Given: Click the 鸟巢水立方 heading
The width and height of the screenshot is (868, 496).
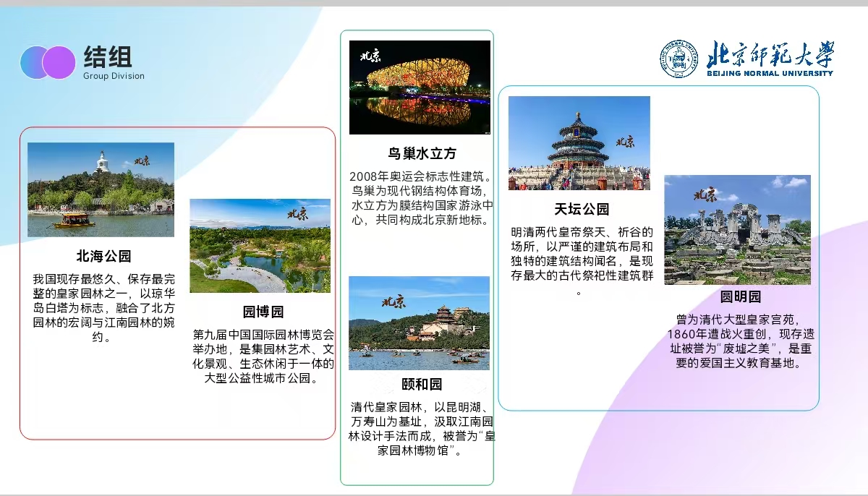Looking at the screenshot, I should tap(422, 153).
